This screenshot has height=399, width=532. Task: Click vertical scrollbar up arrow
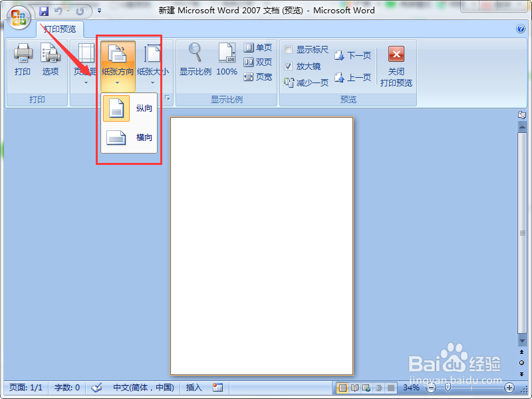522,127
